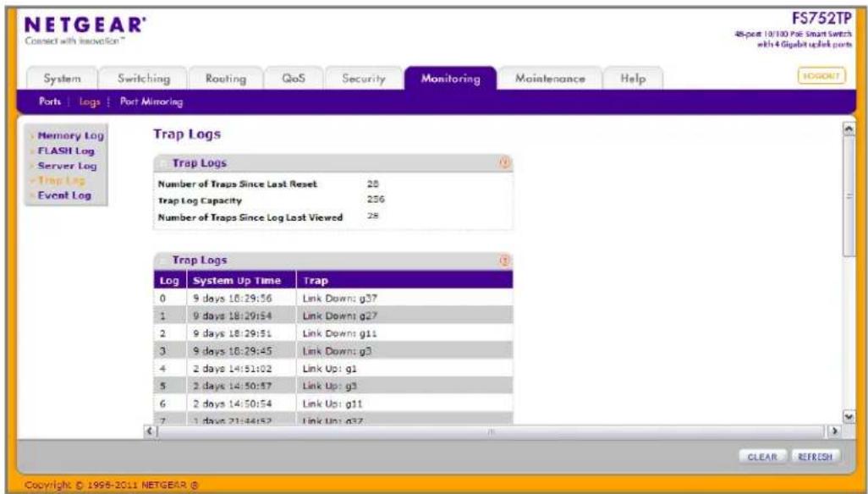Select row 'Link Down: g37'
Viewport: 868px width, 494px height.
coord(333,298)
